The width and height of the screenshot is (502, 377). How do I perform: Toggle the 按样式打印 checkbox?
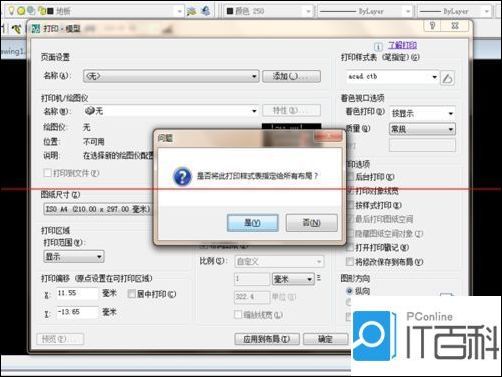coord(350,205)
